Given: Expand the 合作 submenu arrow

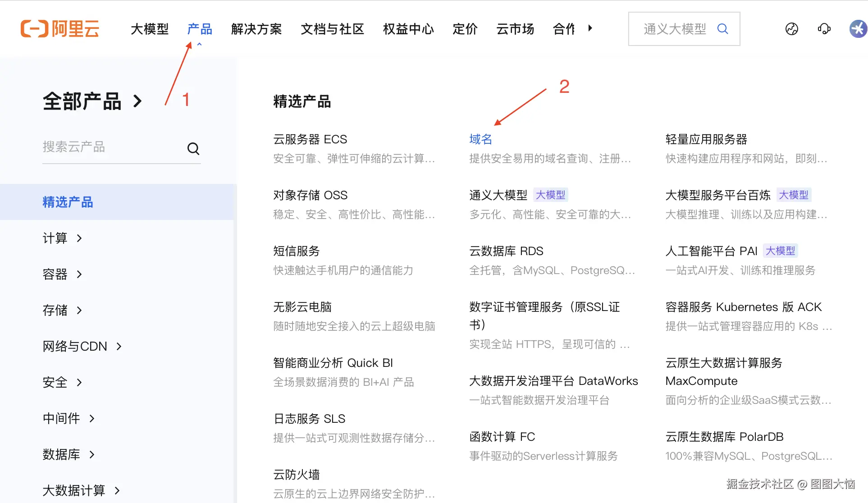Looking at the screenshot, I should point(590,28).
